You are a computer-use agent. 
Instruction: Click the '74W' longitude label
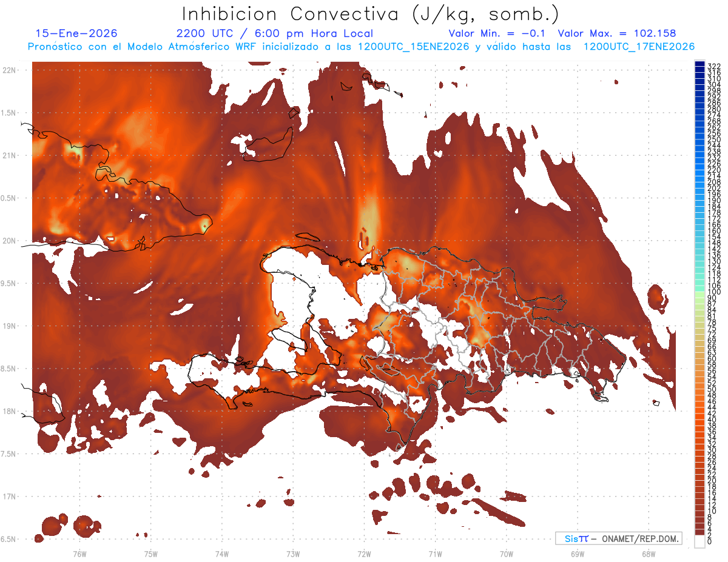[222, 554]
